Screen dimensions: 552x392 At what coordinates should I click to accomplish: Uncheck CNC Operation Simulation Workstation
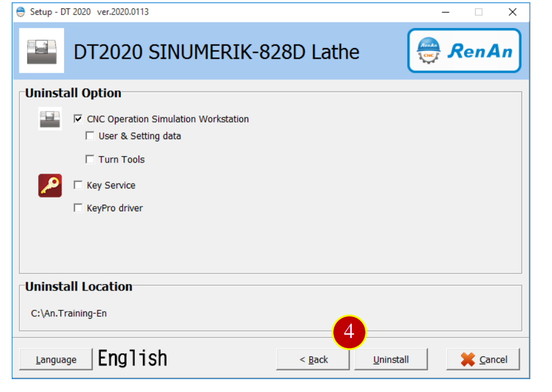point(78,119)
